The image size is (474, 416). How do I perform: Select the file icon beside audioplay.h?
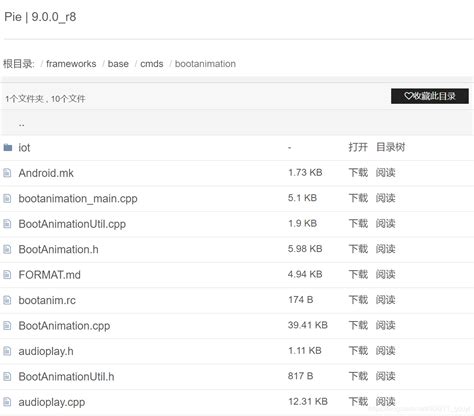coord(7,351)
